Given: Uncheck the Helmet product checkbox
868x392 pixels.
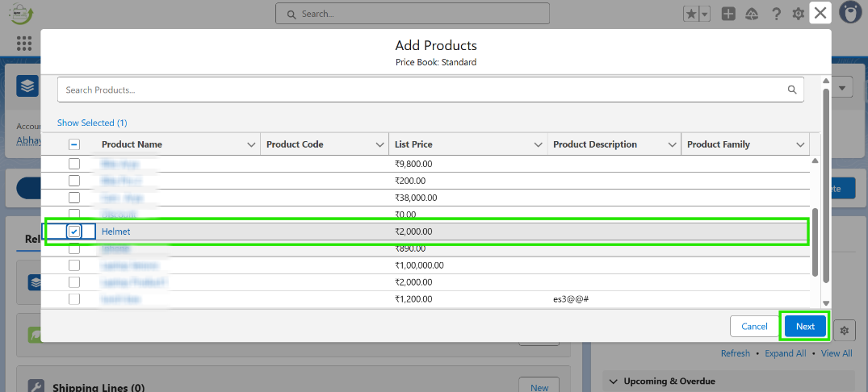Looking at the screenshot, I should click(74, 231).
